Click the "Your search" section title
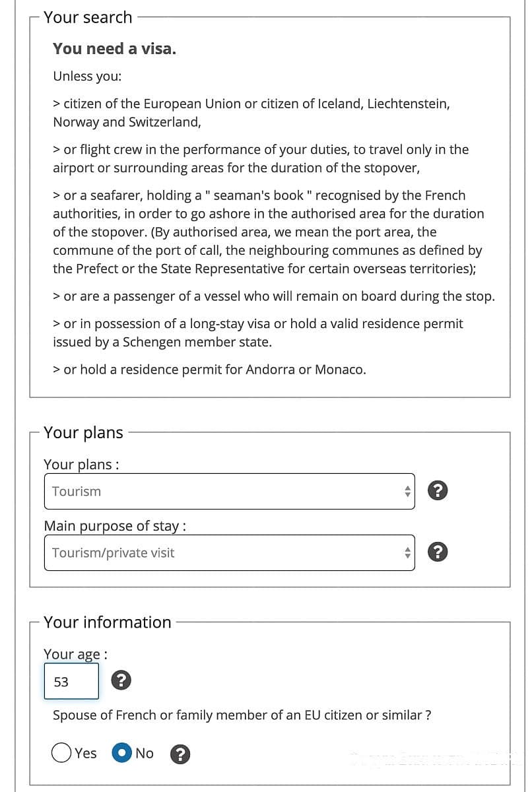The width and height of the screenshot is (532, 792). (x=88, y=18)
